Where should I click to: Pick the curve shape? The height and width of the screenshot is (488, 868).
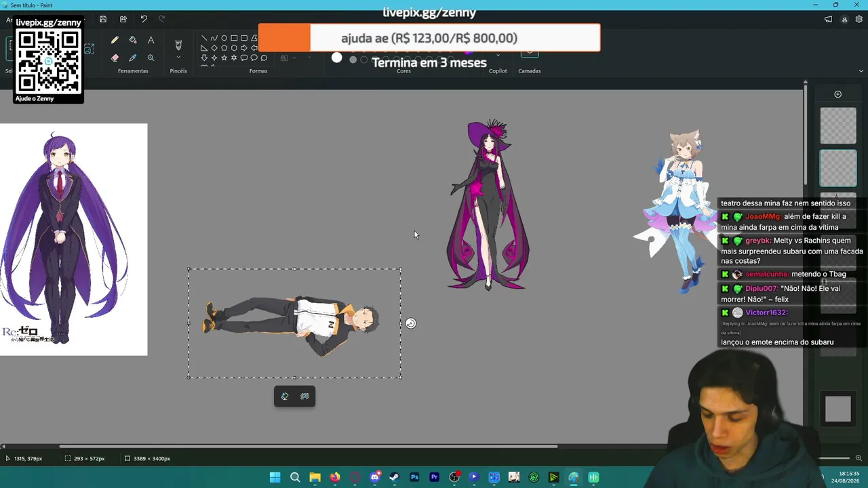tap(214, 38)
